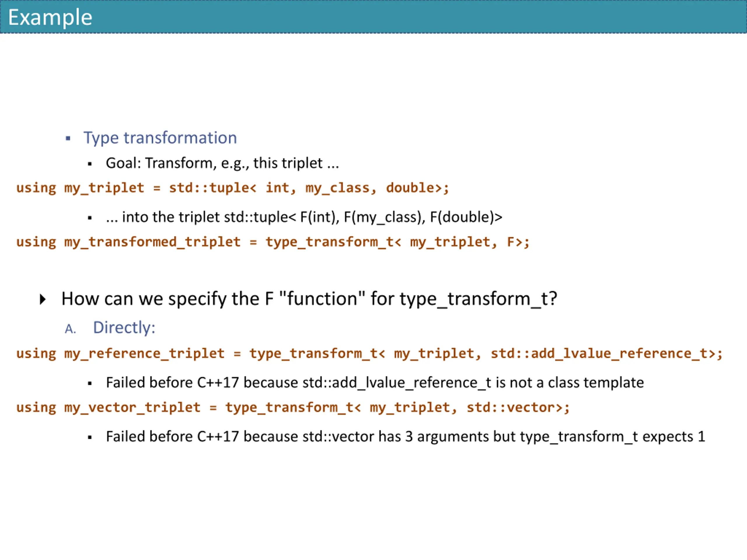Click the 'using my_transformed_triplet' code line

tap(273, 242)
